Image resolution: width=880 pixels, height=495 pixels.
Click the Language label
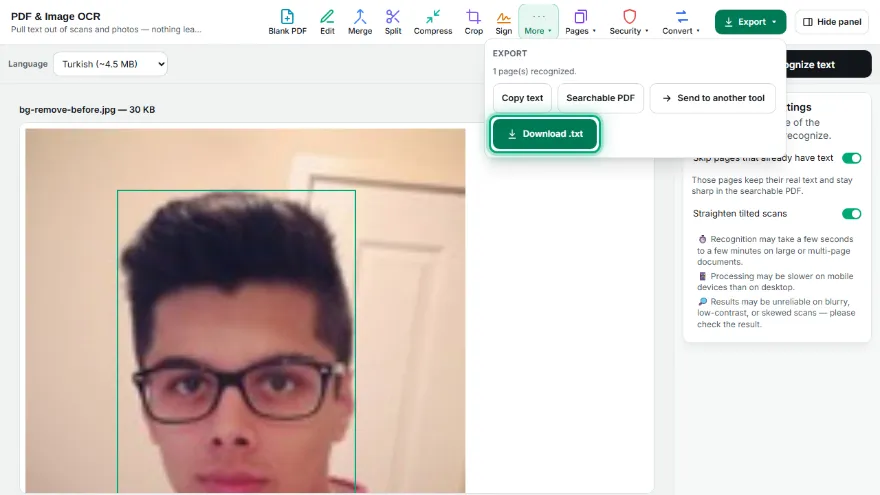pos(28,64)
